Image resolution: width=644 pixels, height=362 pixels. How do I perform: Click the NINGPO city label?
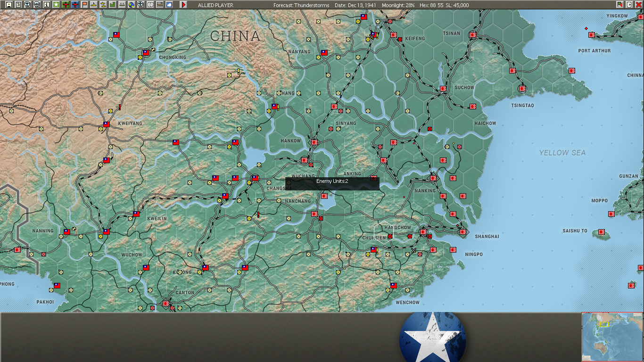point(474,255)
